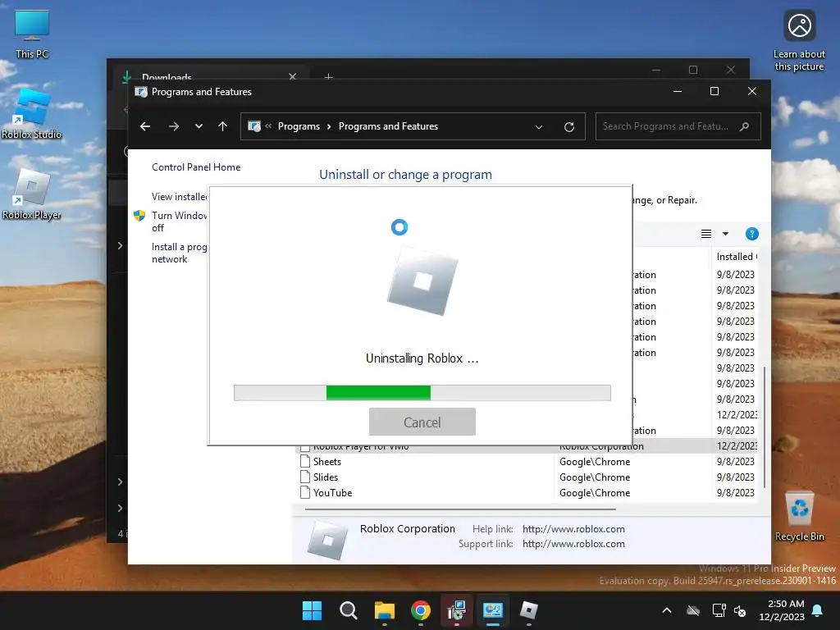Viewport: 840px width, 630px height.
Task: Go back in Programs and Features
Action: tap(145, 126)
